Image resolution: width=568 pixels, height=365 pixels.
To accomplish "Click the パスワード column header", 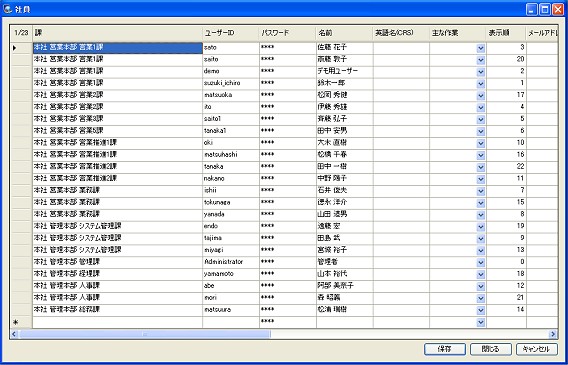I will pos(288,34).
